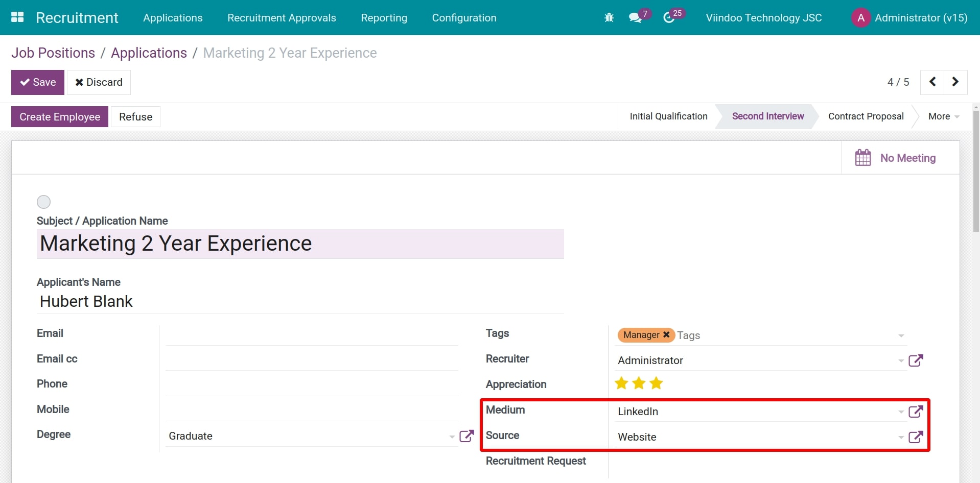The image size is (980, 483).
Task: Open LinkedIn Medium record via link icon
Action: point(916,412)
